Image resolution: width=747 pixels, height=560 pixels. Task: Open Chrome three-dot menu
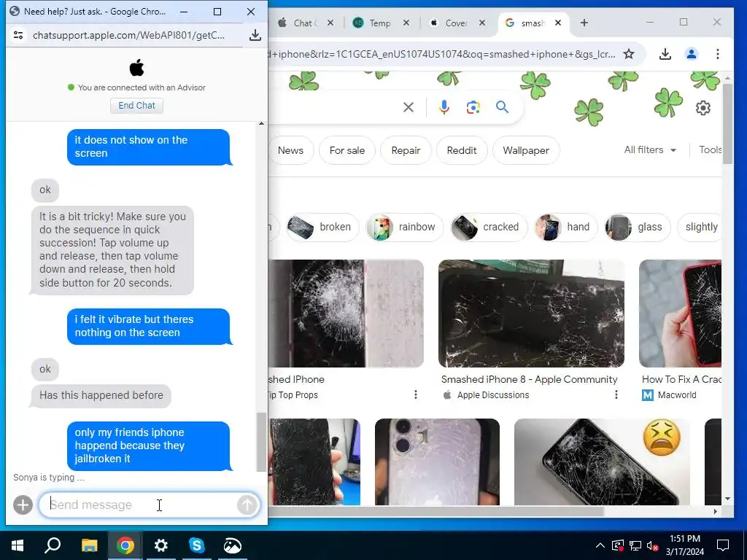pos(718,54)
